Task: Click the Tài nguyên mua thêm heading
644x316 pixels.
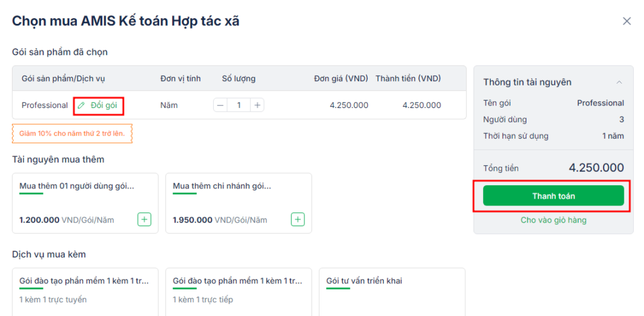Action: (x=58, y=160)
